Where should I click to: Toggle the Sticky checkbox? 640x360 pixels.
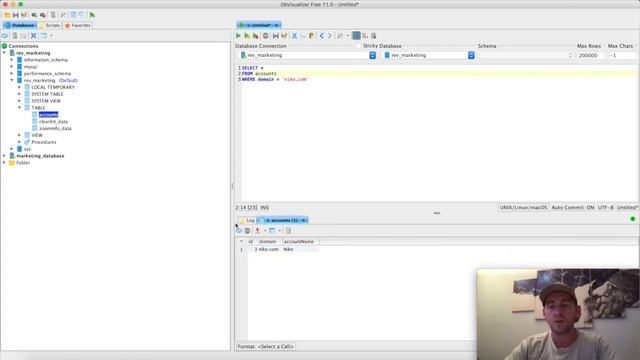click(359, 46)
